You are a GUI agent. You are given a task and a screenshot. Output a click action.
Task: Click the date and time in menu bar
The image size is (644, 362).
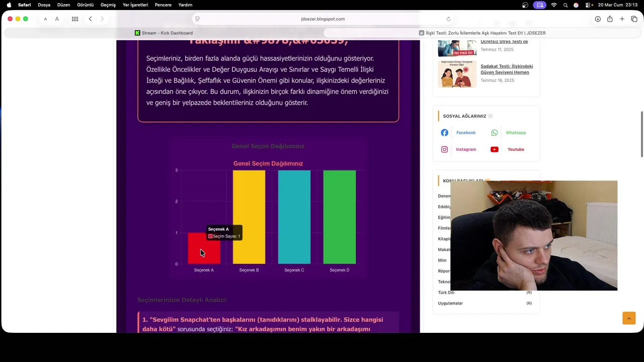click(617, 5)
